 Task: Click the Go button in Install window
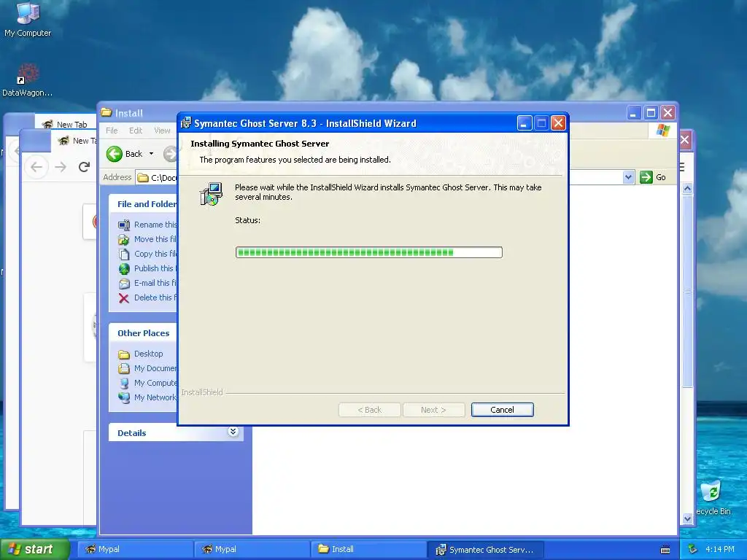coord(653,177)
